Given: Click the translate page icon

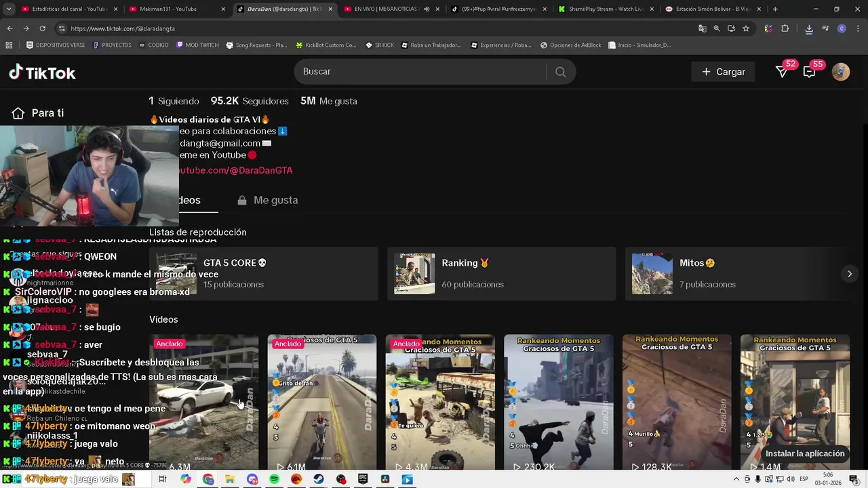Looking at the screenshot, I should [703, 28].
